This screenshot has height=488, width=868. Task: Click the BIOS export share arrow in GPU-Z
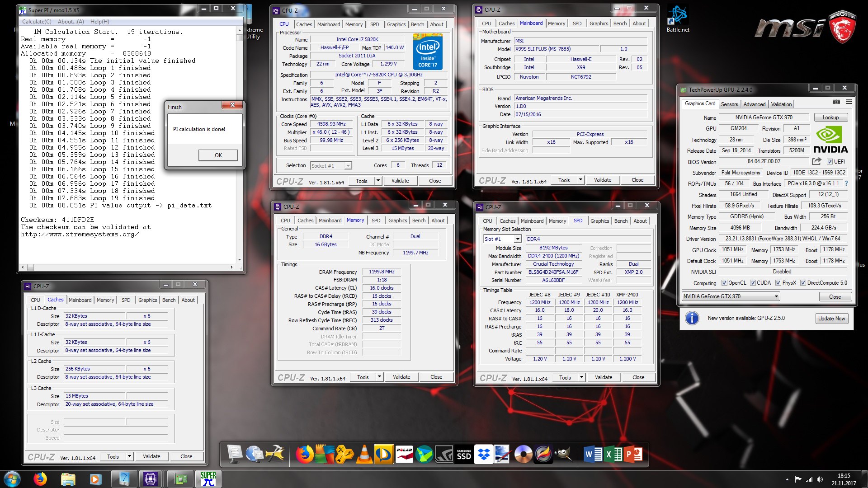[x=816, y=161]
